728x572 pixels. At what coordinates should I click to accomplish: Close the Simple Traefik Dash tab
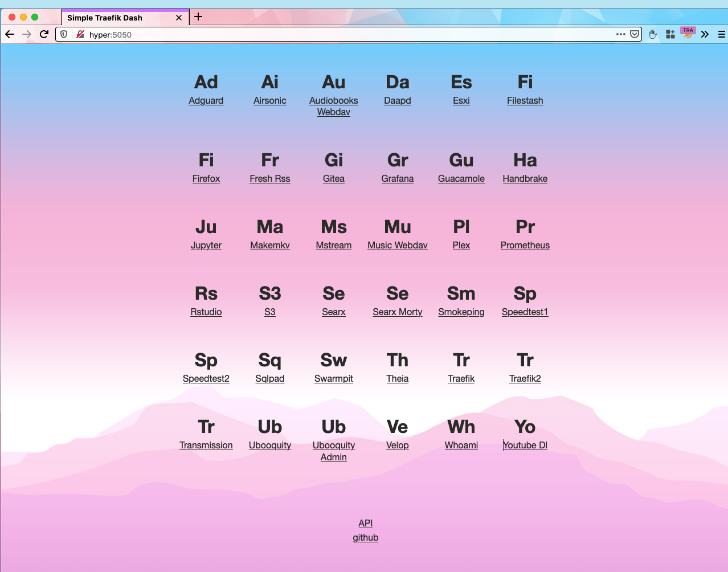click(x=179, y=18)
